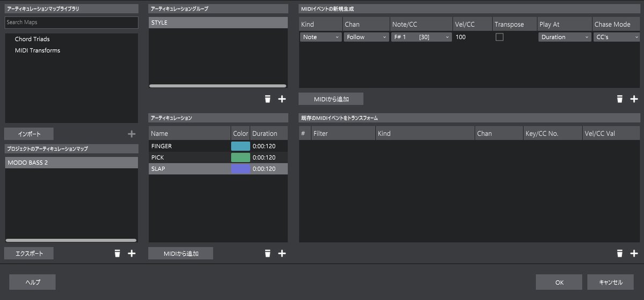Click the PICK duration value 0:00:120
The image size is (644, 300).
(264, 158)
